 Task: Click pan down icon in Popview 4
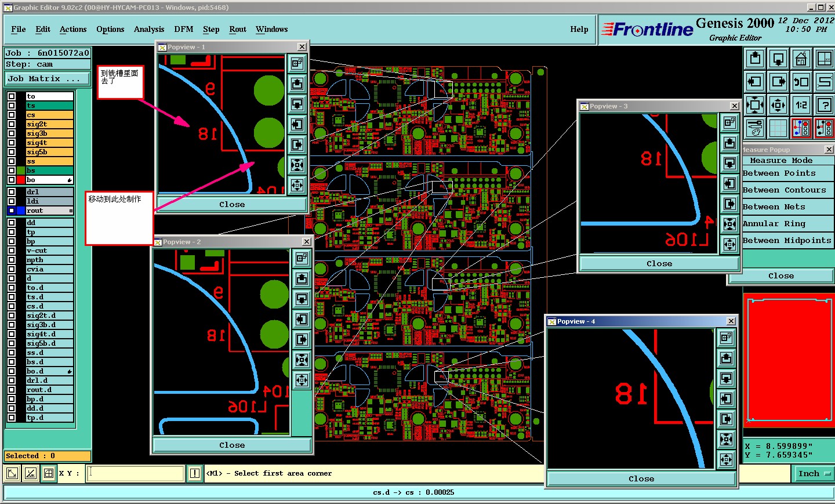726,378
